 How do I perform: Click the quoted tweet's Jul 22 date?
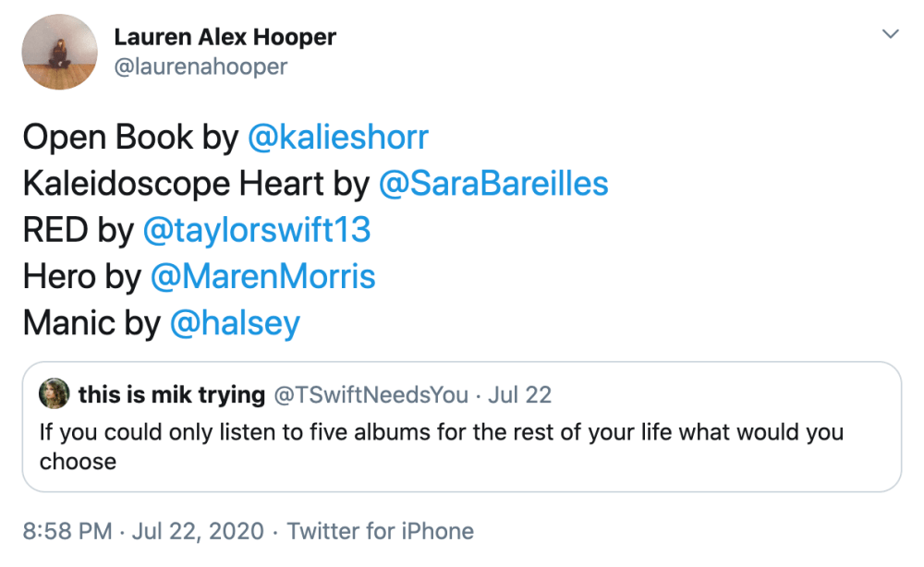pyautogui.click(x=519, y=395)
